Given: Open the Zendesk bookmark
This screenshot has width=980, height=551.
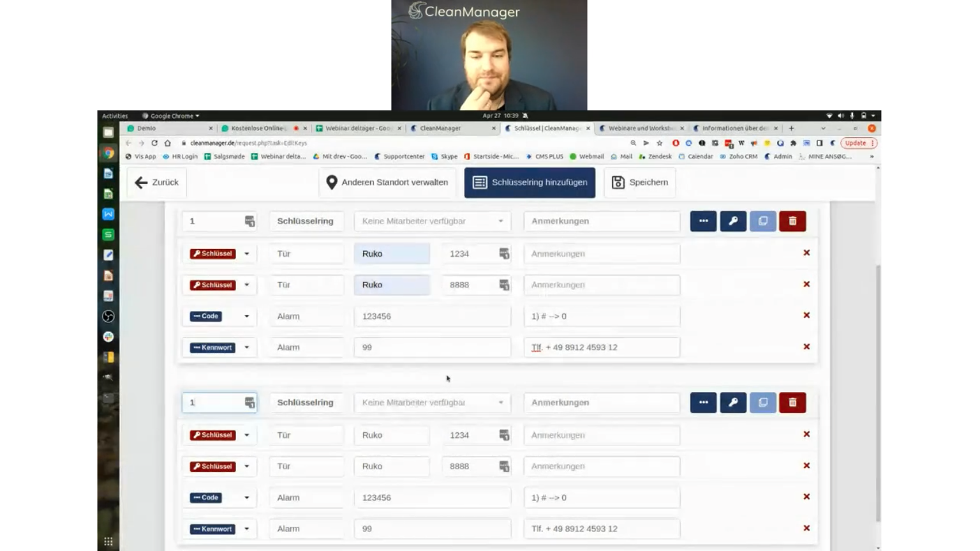Looking at the screenshot, I should [655, 156].
